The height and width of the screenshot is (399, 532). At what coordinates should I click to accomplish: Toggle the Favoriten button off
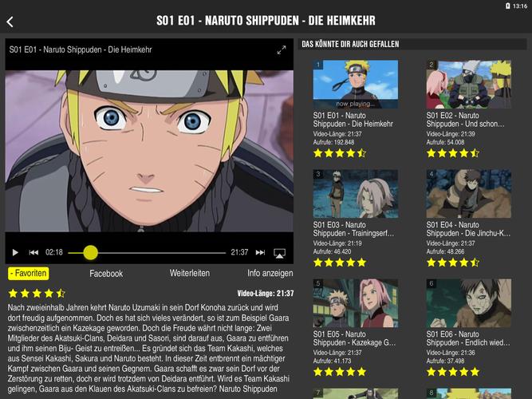coord(29,274)
